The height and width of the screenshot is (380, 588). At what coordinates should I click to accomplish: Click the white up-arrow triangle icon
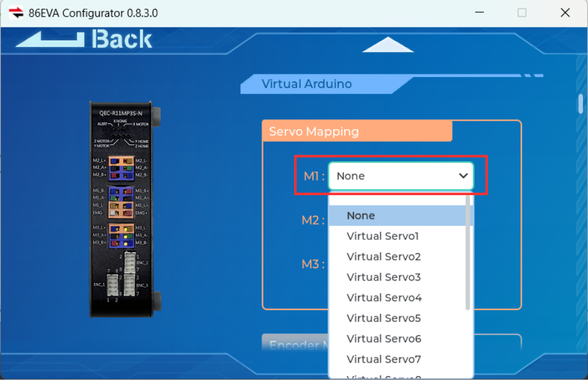388,44
